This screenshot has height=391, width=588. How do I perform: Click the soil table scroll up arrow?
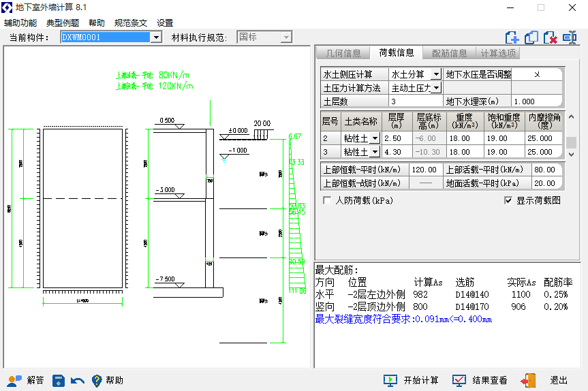click(571, 117)
